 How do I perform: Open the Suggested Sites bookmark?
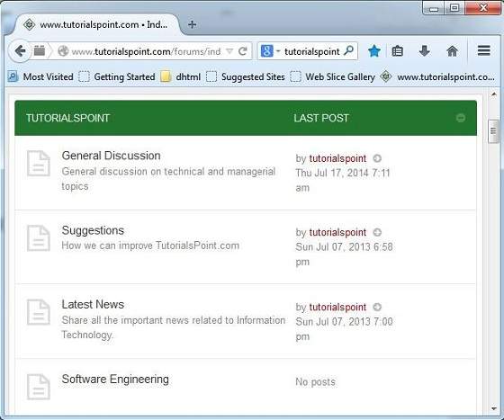(246, 76)
